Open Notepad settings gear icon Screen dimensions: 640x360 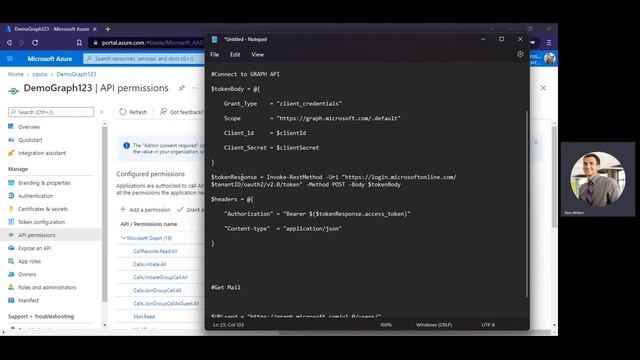coord(520,54)
